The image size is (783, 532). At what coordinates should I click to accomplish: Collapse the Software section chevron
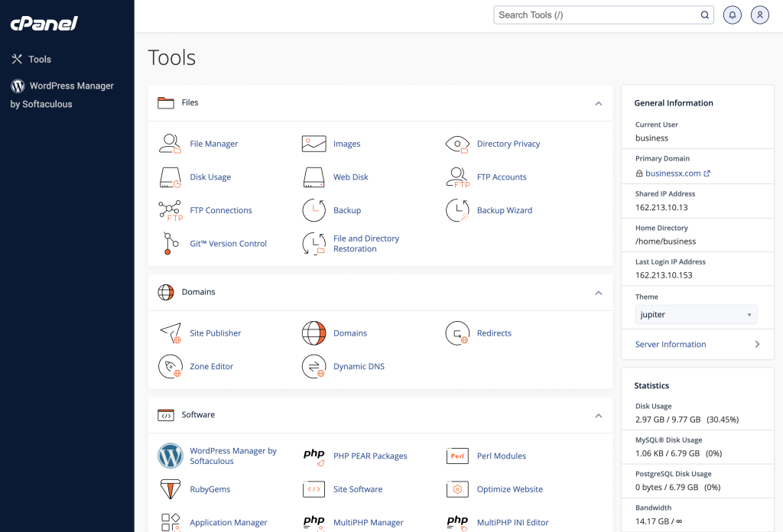click(599, 415)
